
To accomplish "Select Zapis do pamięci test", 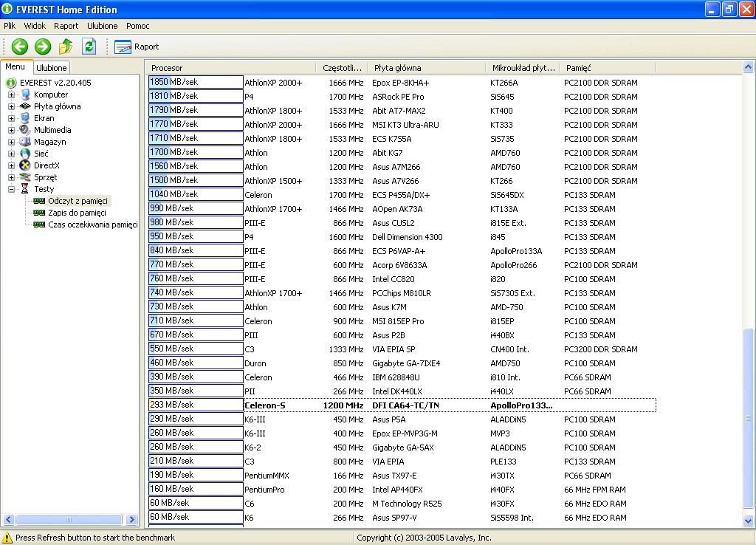I will (77, 213).
